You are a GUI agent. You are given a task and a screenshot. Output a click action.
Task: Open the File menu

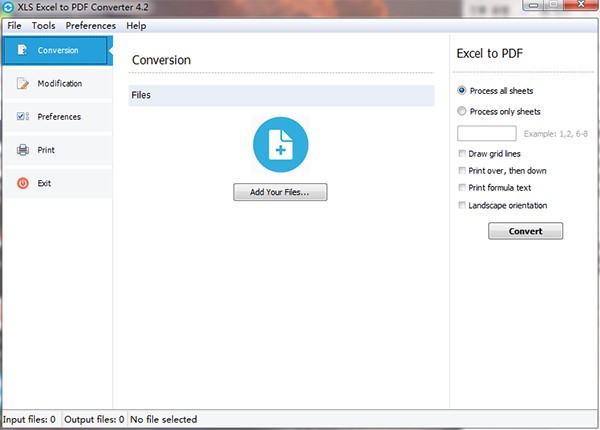[14, 26]
